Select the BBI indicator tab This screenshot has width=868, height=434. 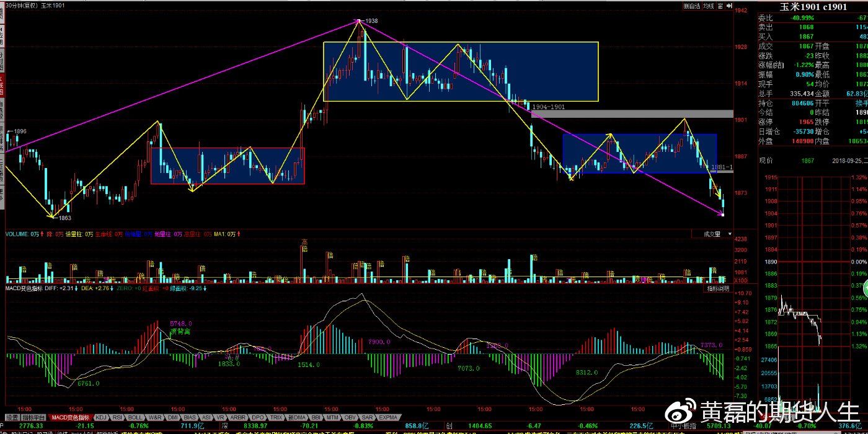point(316,418)
